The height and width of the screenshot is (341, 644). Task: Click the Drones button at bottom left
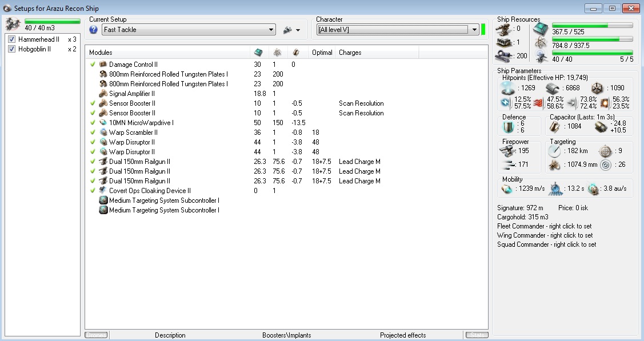pos(96,335)
